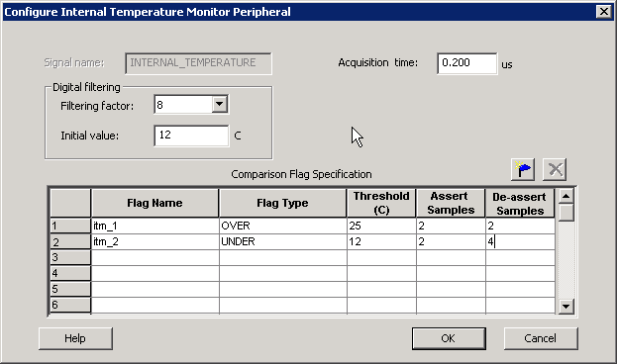617x364 pixels.
Task: Click the Acquisition time input field
Action: point(466,63)
